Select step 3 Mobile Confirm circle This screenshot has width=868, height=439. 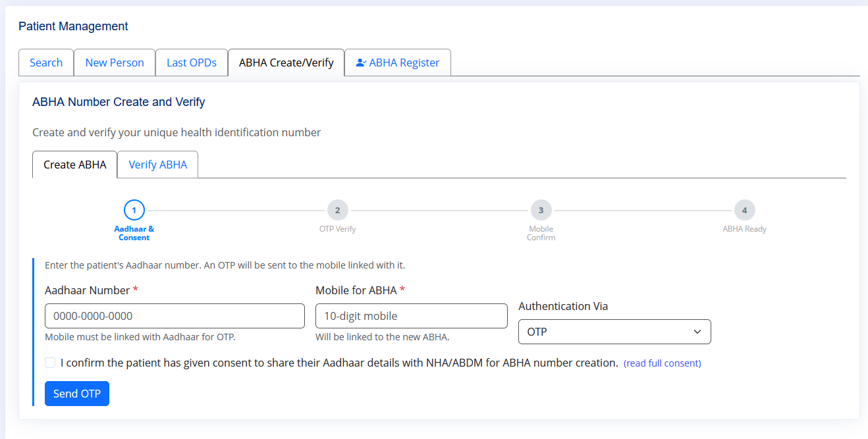(x=541, y=211)
